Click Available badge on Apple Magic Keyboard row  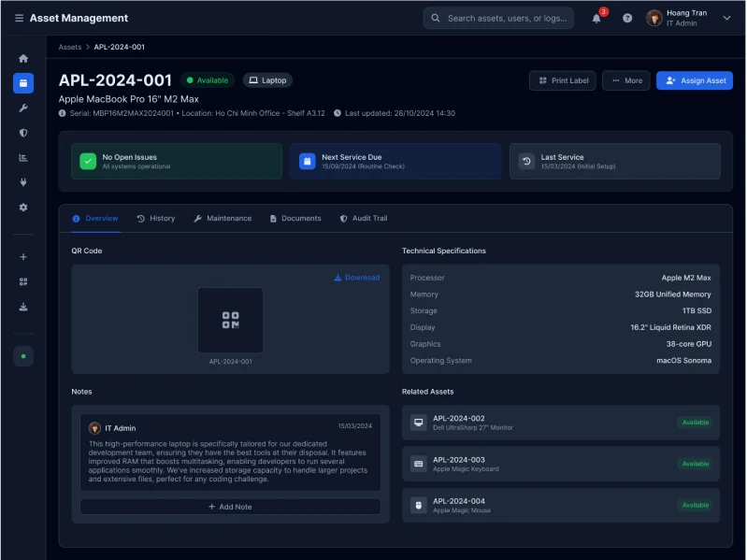pyautogui.click(x=695, y=464)
